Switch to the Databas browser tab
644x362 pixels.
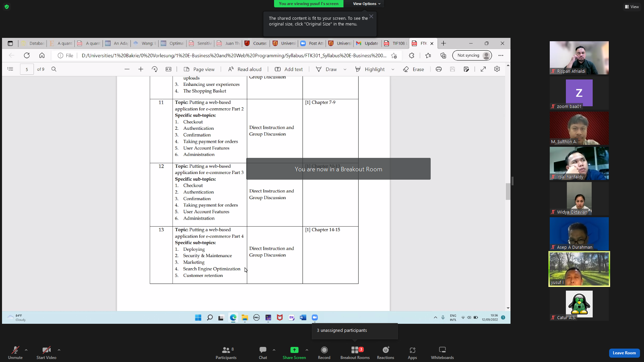tap(33, 43)
